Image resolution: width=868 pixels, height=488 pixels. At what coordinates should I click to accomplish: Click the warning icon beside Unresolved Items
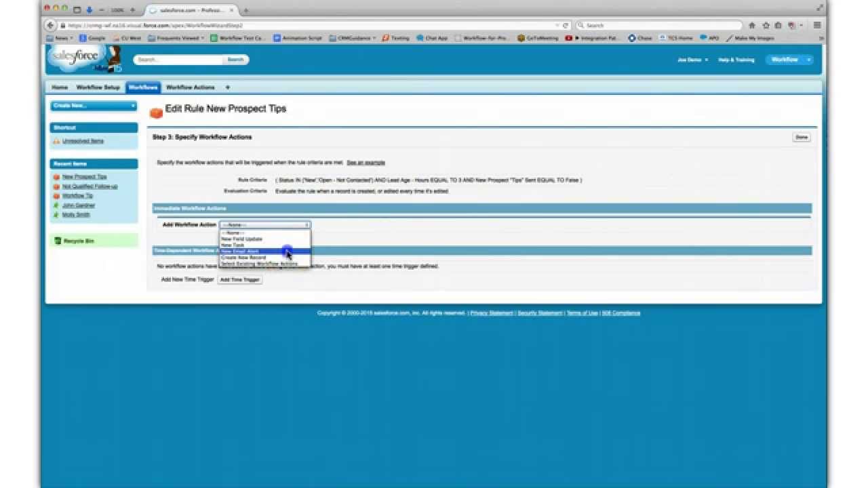[56, 141]
